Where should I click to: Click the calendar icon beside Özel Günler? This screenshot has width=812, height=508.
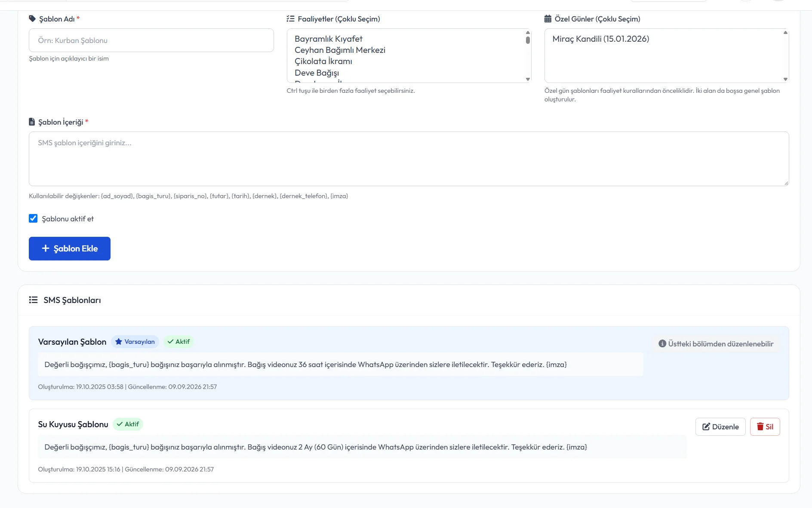pos(547,19)
